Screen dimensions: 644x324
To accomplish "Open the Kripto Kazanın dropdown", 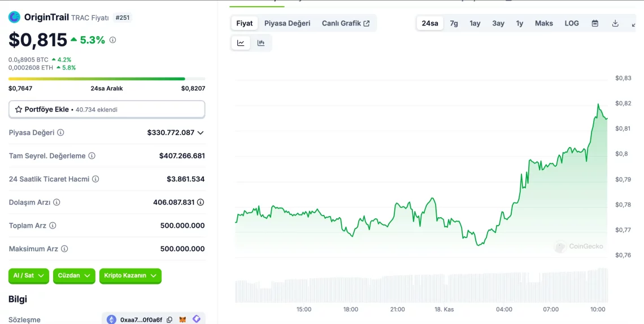I will coord(130,276).
